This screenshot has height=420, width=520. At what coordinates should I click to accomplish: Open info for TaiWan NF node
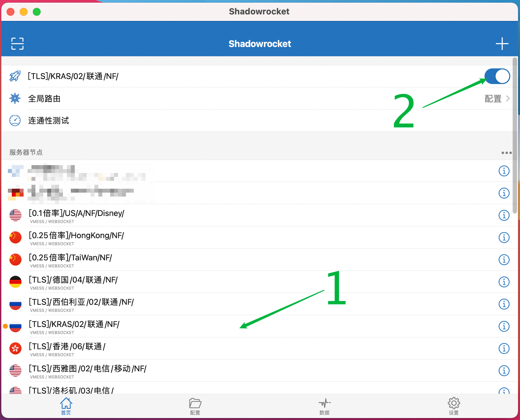pos(504,260)
